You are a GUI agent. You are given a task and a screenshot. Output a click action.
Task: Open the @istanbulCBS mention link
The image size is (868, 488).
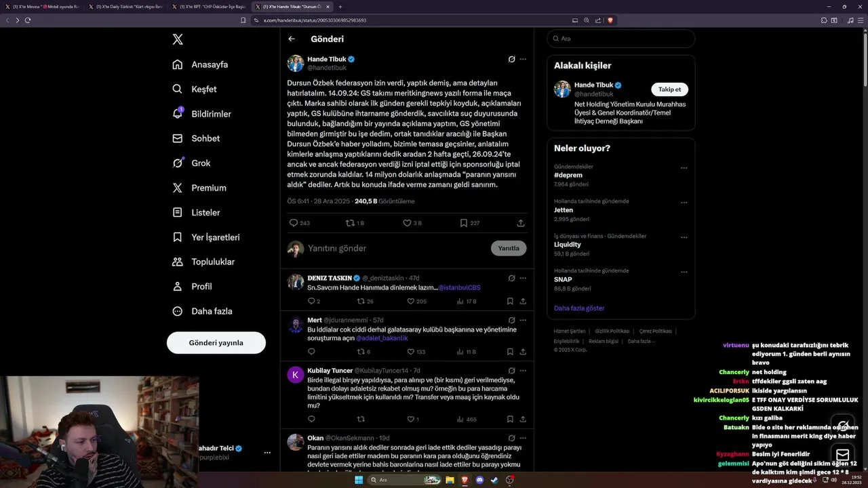click(x=459, y=287)
